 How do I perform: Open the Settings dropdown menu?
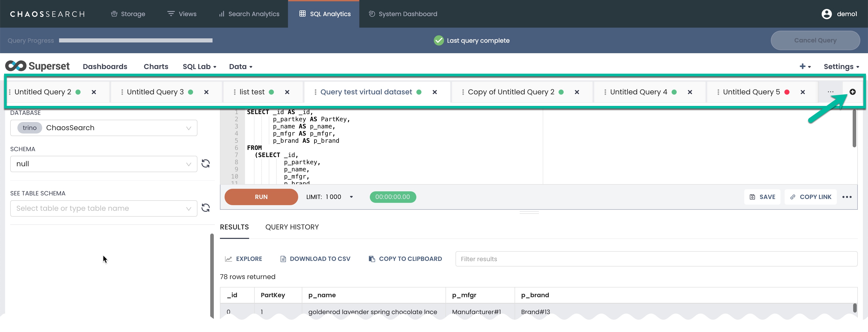(841, 67)
